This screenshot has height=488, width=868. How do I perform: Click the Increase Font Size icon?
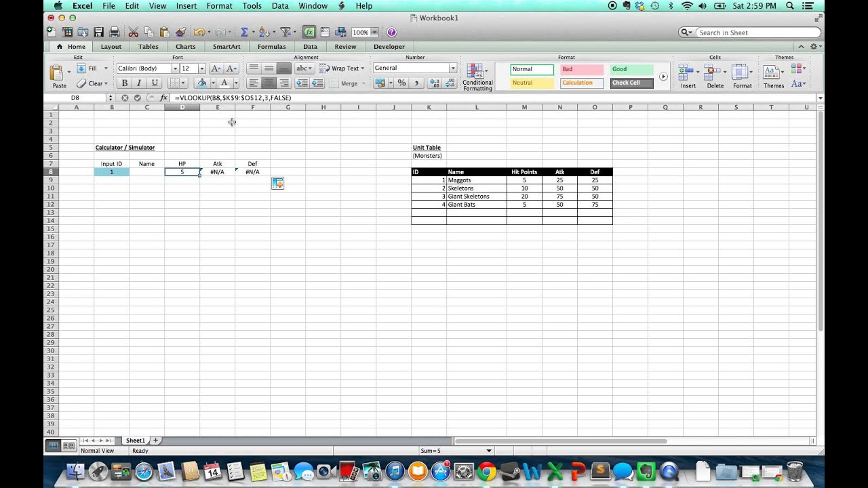click(216, 68)
